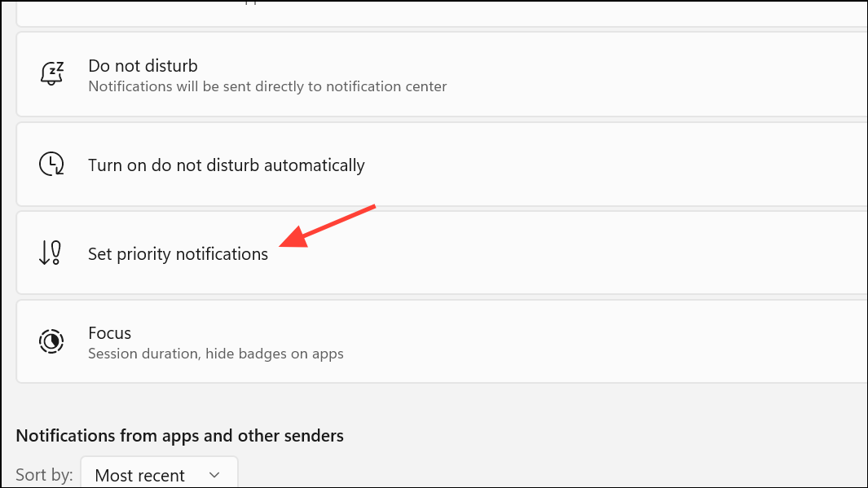Screen dimensions: 868x488
Task: Click the partially visible card above Do not disturb
Action: [x=442, y=13]
